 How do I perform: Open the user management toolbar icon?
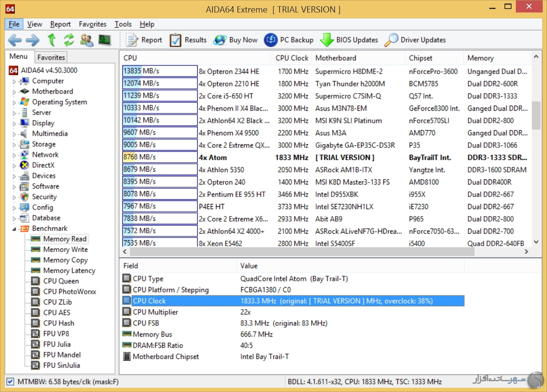tap(87, 40)
